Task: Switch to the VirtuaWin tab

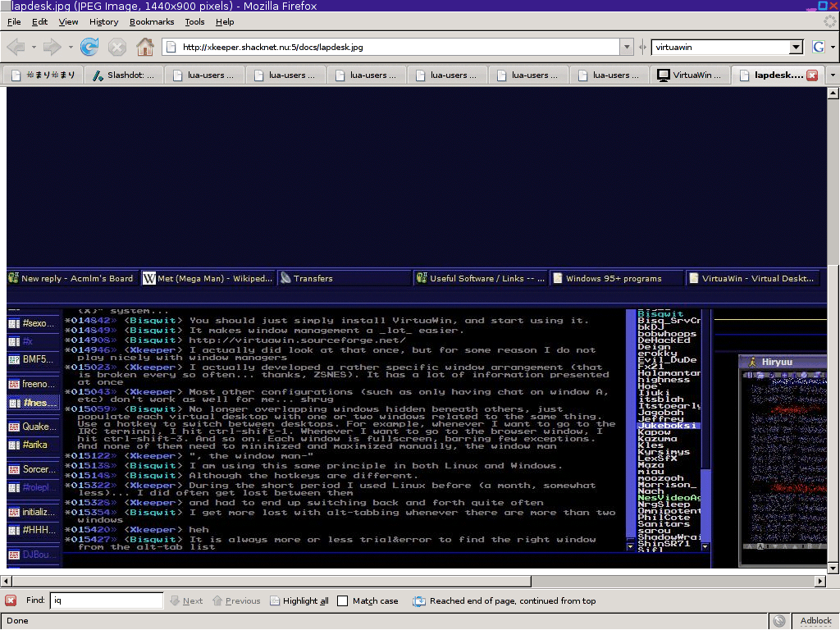Action: [689, 75]
